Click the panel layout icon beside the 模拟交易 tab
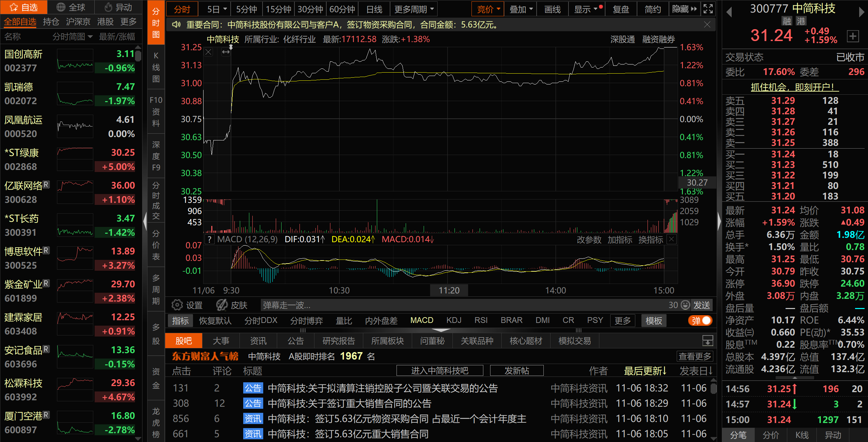 708,341
